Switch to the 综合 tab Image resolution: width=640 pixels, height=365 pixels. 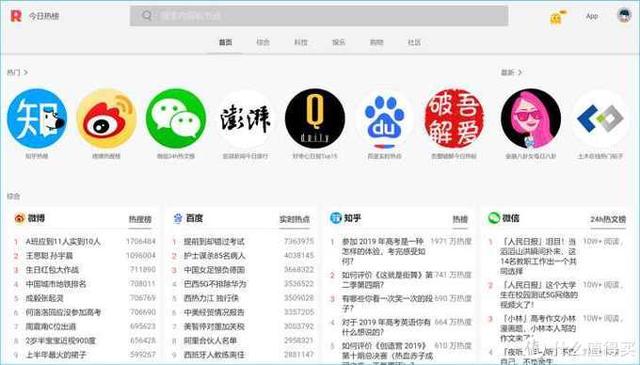coord(263,42)
